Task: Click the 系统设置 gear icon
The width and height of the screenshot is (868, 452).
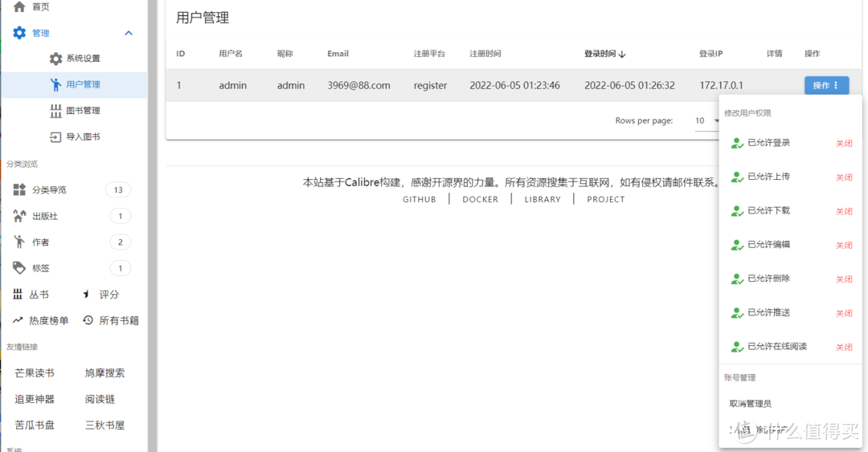Action: (56, 59)
